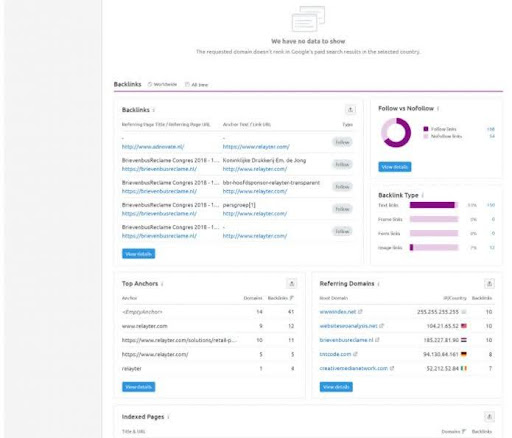The image size is (512, 438).
Task: Click IP address 104.21.65.52
Action: [x=443, y=326]
